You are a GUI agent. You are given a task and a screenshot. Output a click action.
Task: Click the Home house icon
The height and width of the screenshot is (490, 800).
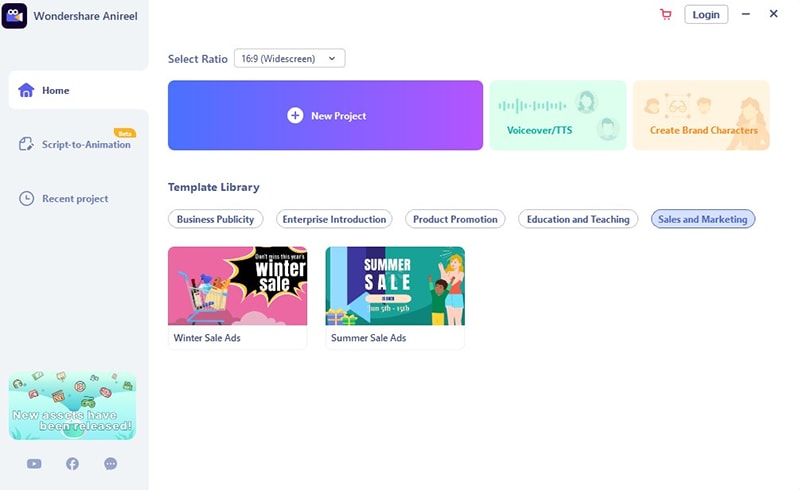(x=26, y=90)
